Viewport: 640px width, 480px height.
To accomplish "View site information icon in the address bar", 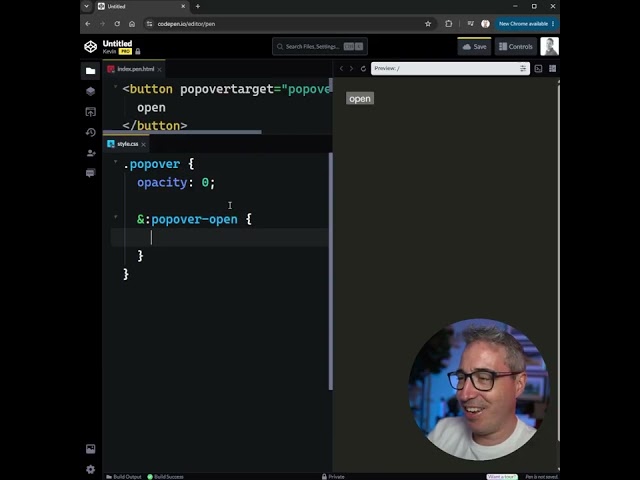I will coord(149,24).
